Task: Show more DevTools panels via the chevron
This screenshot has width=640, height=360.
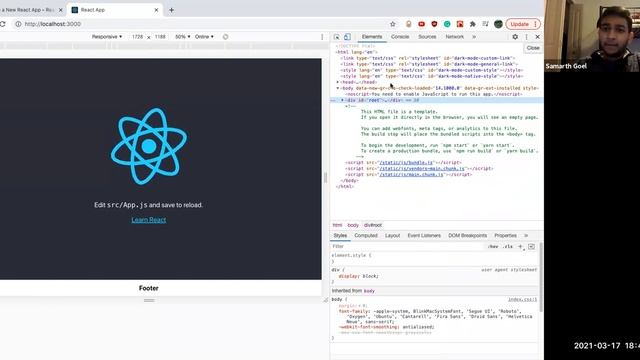Action: click(474, 37)
